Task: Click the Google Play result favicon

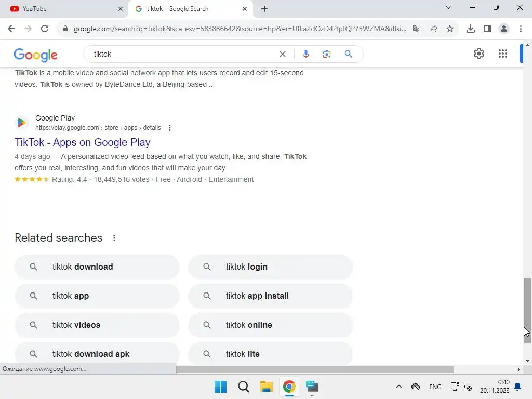Action: click(21, 123)
